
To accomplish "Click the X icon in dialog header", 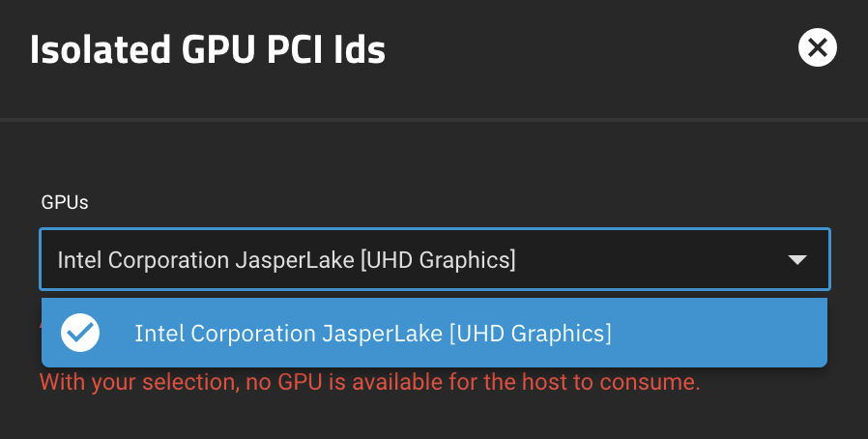I will pos(817,47).
